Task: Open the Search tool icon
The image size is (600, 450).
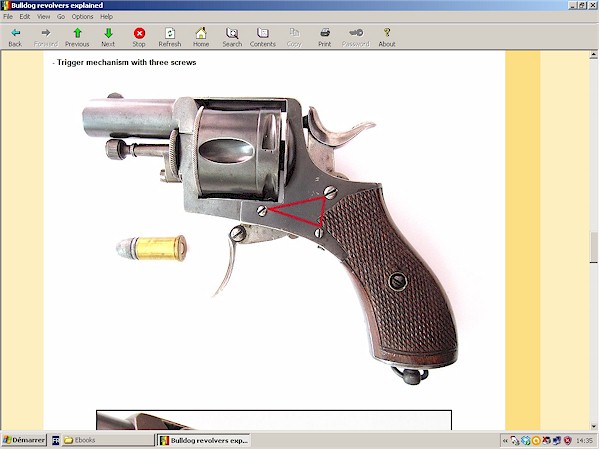Action: click(232, 33)
